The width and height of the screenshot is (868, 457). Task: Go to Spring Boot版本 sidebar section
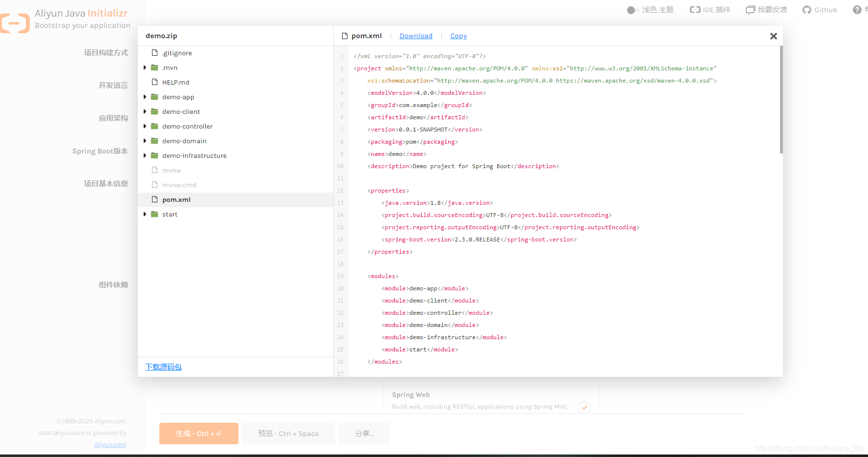(100, 151)
